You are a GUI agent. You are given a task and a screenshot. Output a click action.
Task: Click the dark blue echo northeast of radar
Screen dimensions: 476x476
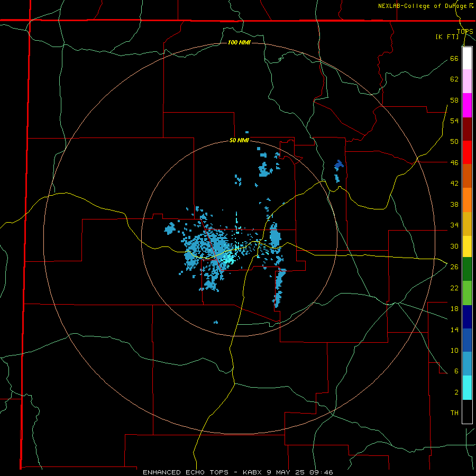click(x=339, y=164)
